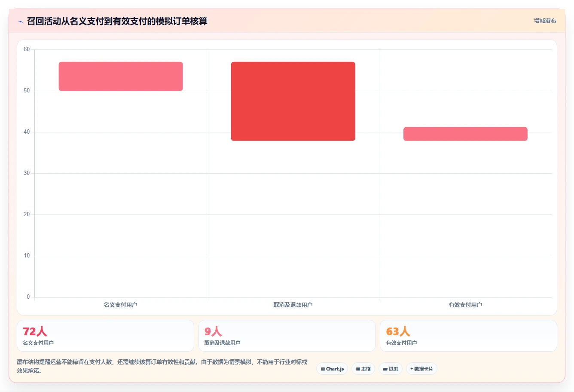574x392 pixels.
Task: Click the 30 y-axis tick label
Action: tap(27, 173)
